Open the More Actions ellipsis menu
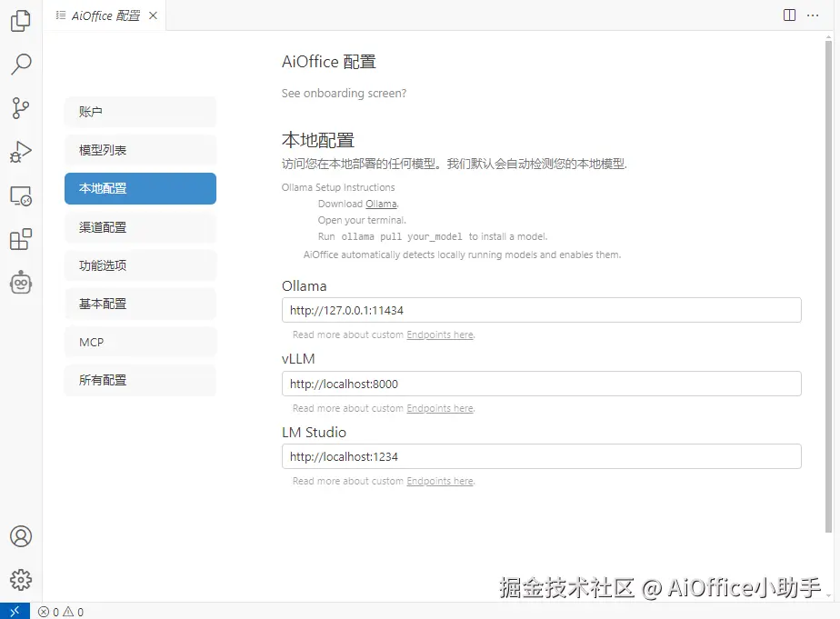This screenshot has height=619, width=840. point(813,15)
